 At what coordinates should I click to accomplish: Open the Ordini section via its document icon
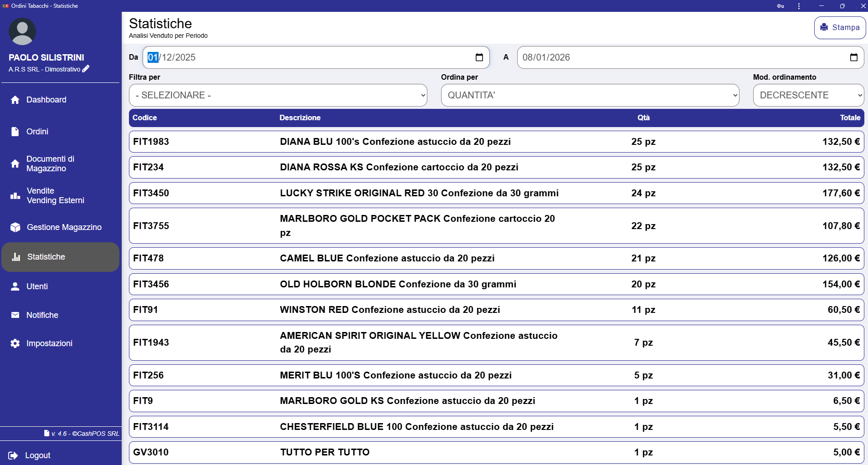[x=15, y=131]
